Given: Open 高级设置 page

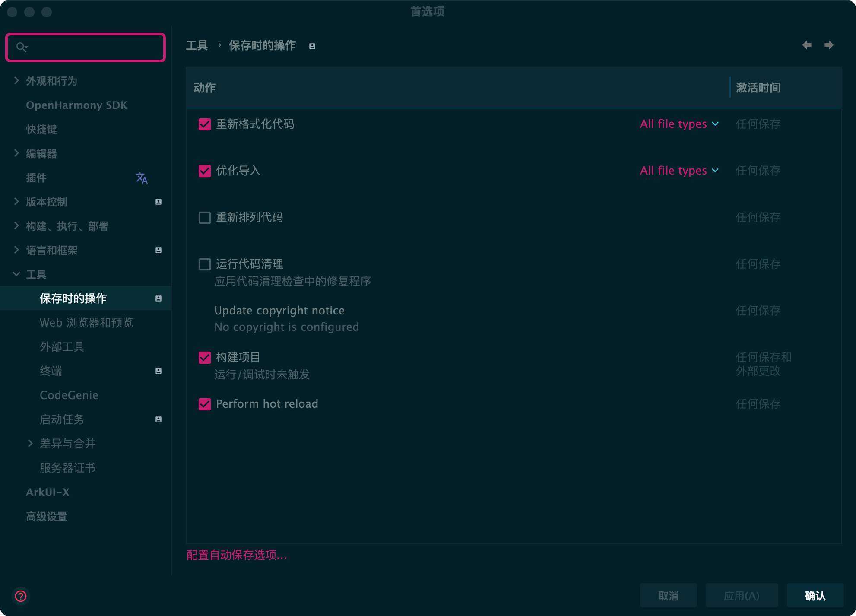Looking at the screenshot, I should (47, 516).
